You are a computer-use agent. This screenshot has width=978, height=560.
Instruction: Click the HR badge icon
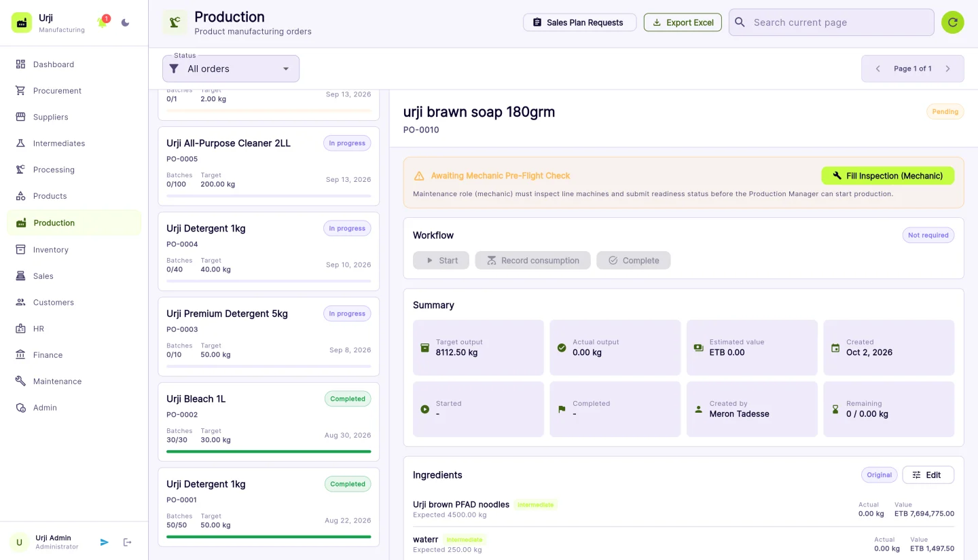tap(20, 329)
